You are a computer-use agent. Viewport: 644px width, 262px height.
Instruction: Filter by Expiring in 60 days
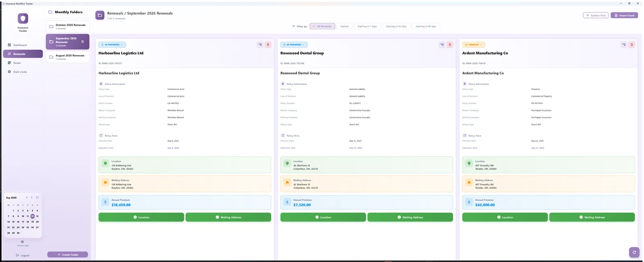pyautogui.click(x=426, y=27)
